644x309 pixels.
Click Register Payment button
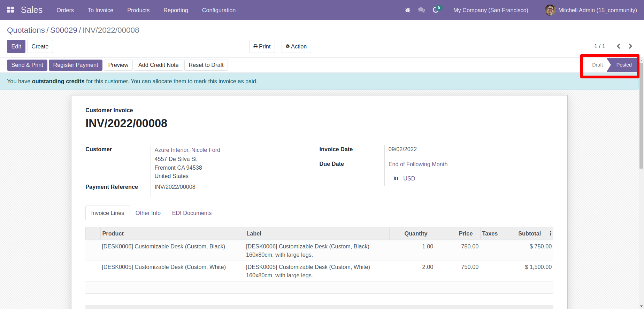tap(76, 65)
